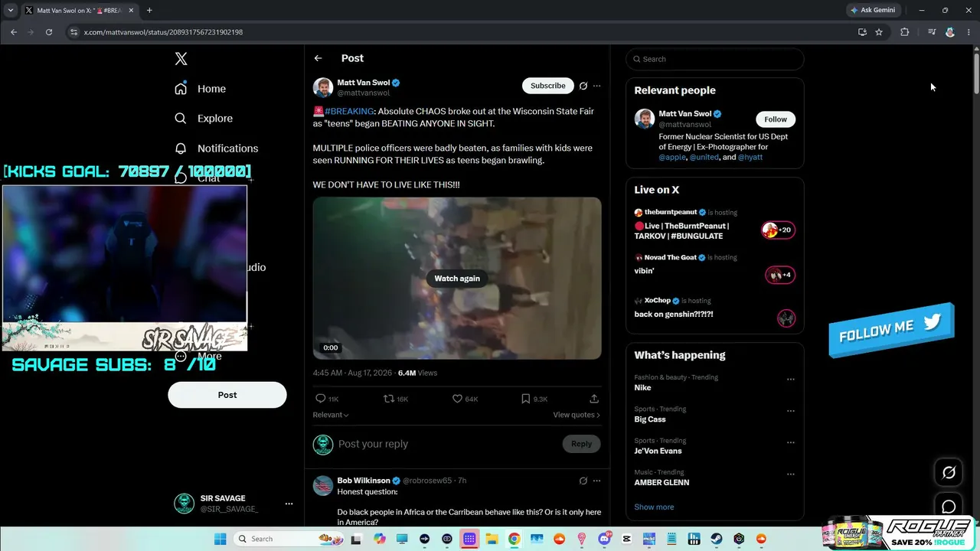Open the @hyatt mention link
Image resolution: width=980 pixels, height=551 pixels.
[750, 157]
